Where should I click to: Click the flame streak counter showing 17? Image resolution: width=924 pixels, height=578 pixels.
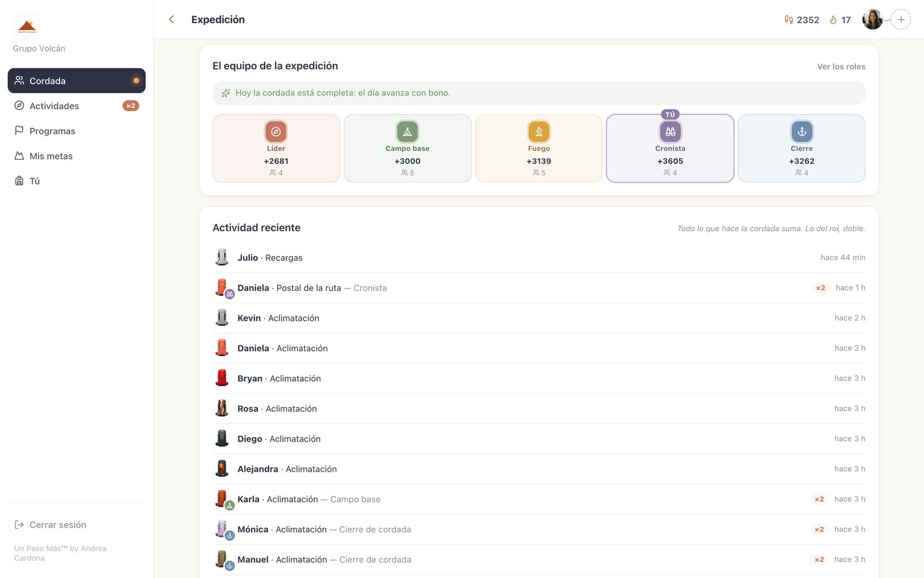point(840,20)
